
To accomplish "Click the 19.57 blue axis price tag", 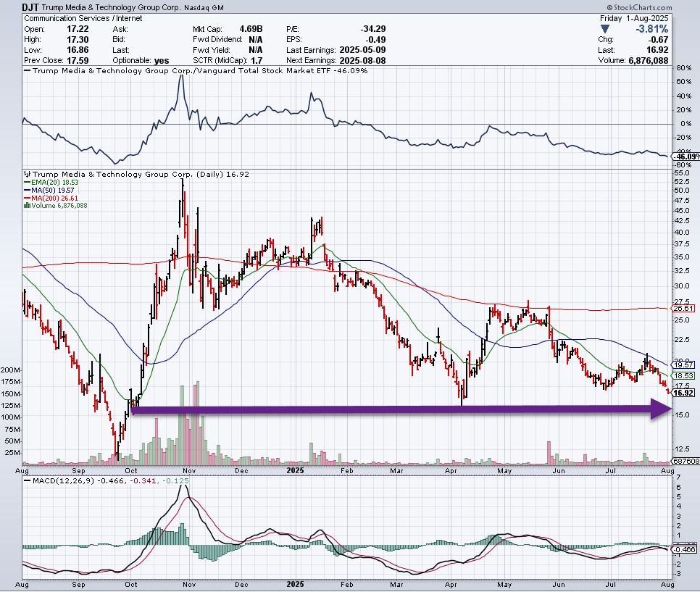I will point(683,364).
